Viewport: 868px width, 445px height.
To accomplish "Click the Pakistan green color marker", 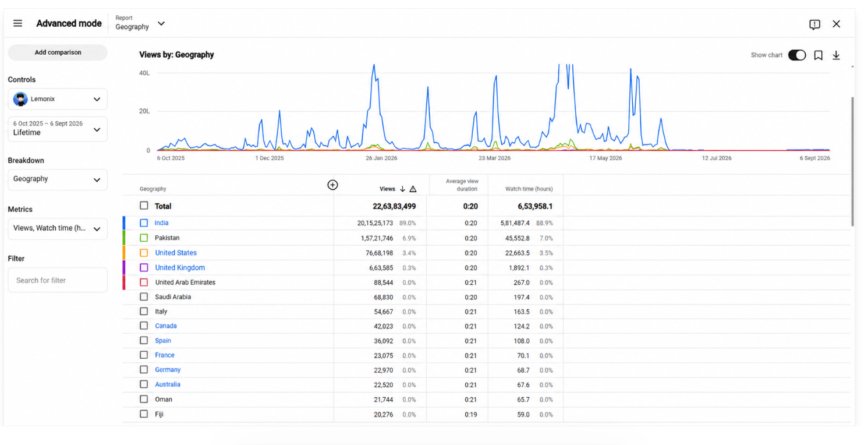I will [124, 238].
